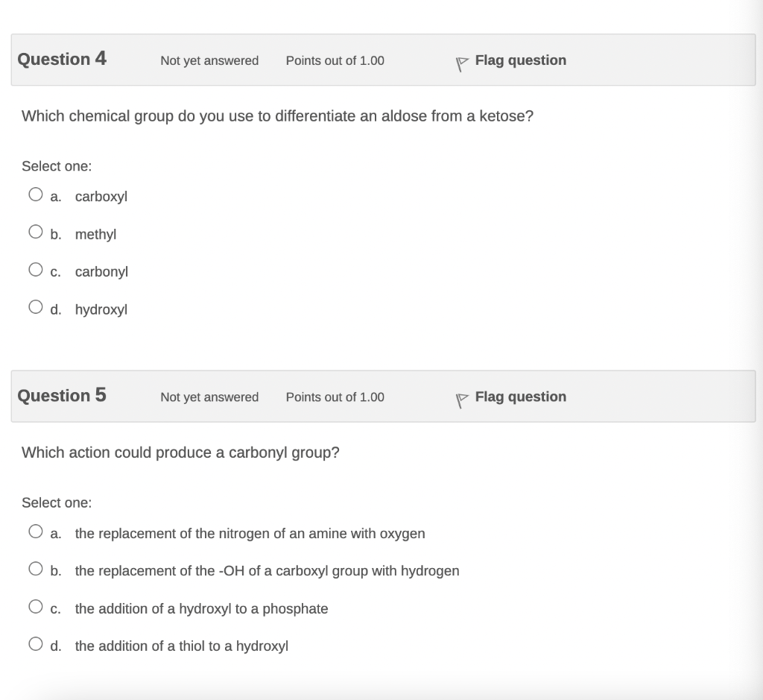Select addition of hydroxyl to phosphate
This screenshot has width=763, height=700.
tap(36, 607)
